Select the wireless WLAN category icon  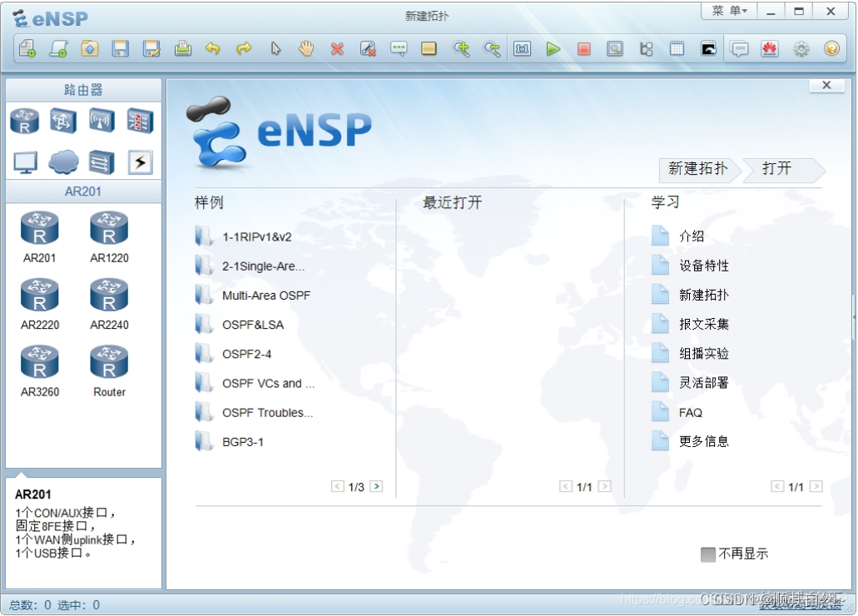(102, 121)
